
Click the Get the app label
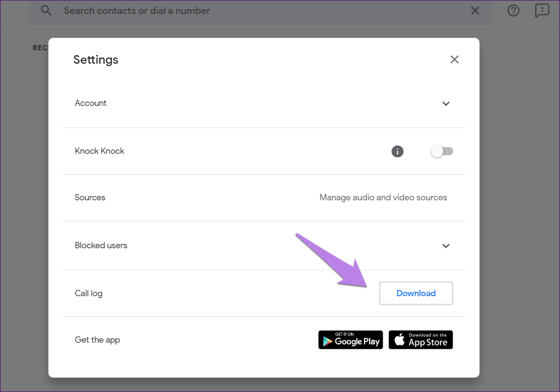tap(97, 340)
